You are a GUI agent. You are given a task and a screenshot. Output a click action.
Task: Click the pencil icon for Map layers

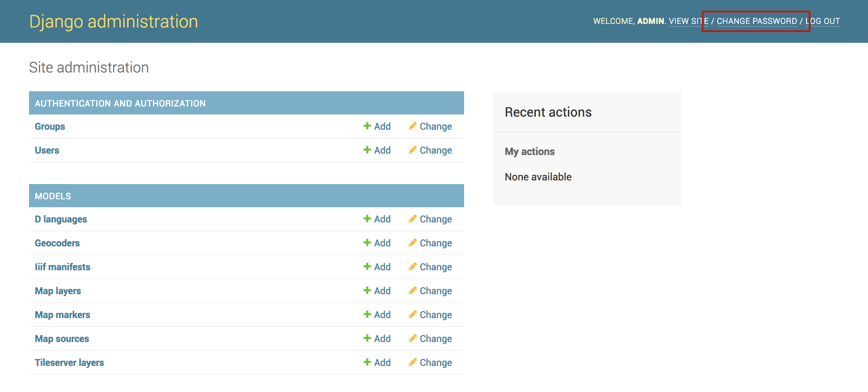(x=413, y=290)
